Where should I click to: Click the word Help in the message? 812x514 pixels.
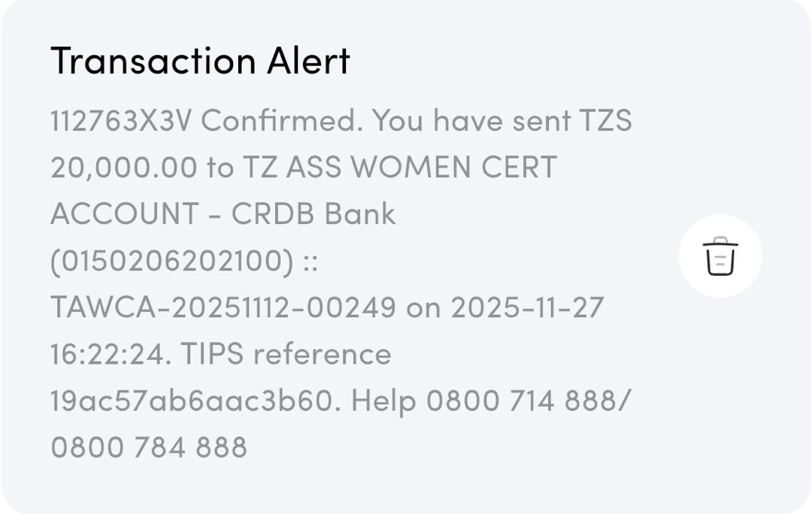click(383, 401)
